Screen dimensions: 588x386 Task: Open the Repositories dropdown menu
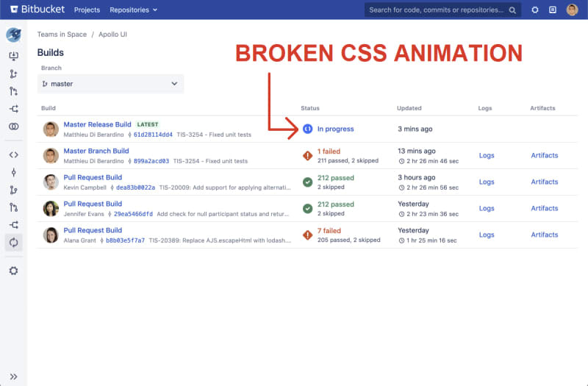(133, 10)
